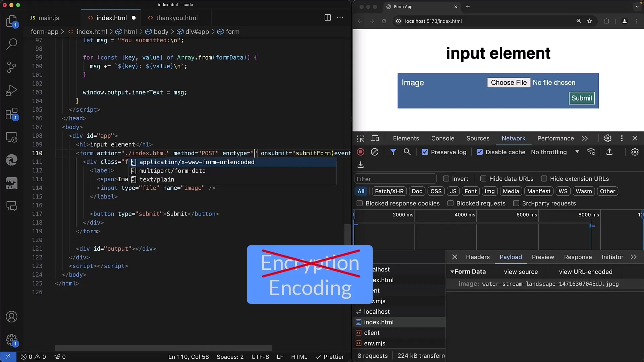This screenshot has width=644, height=362.
Task: Uncheck Preserve log
Action: click(425, 152)
